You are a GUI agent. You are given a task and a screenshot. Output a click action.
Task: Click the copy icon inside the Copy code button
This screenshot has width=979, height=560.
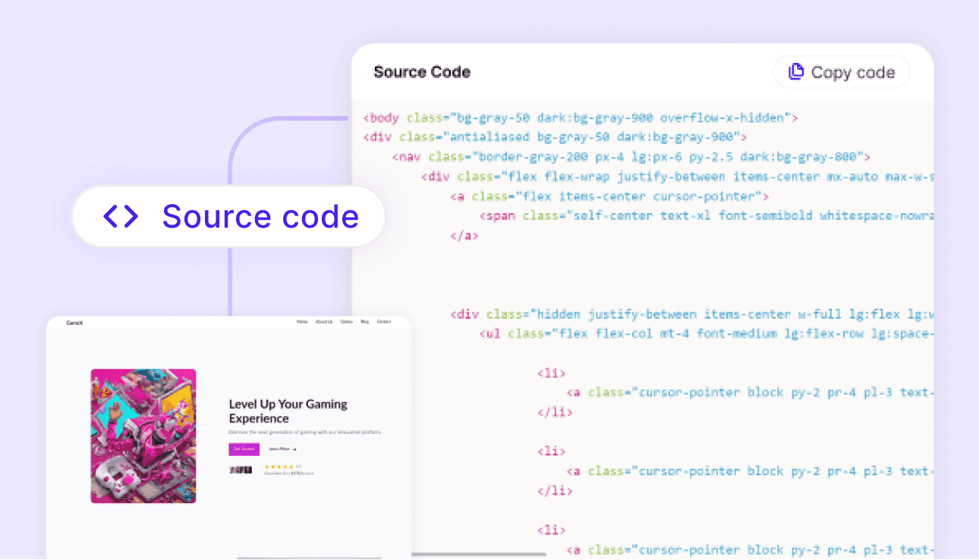(x=795, y=71)
